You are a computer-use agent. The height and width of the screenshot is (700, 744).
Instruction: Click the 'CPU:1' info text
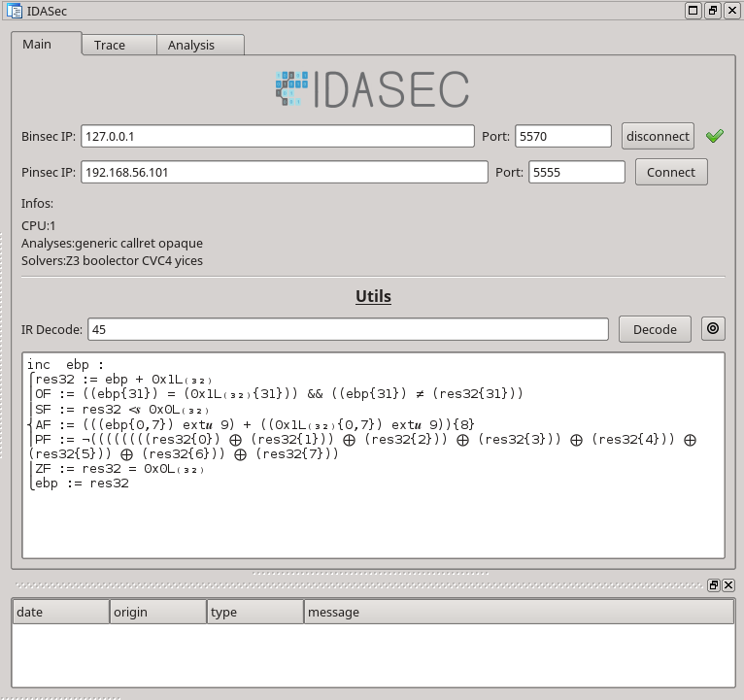[x=39, y=226]
